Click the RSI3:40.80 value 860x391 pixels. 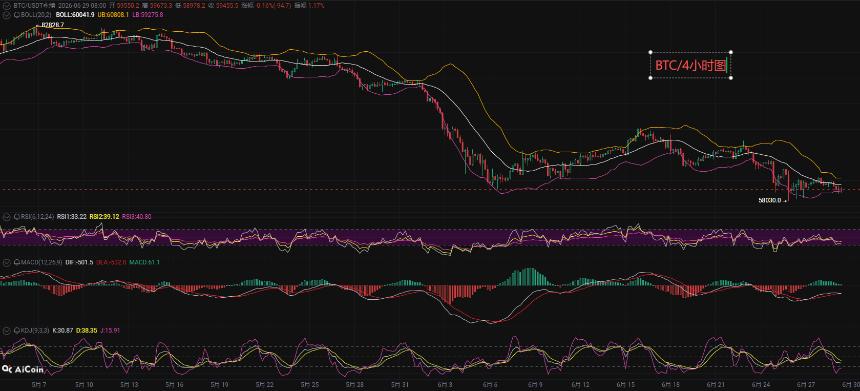(137, 217)
